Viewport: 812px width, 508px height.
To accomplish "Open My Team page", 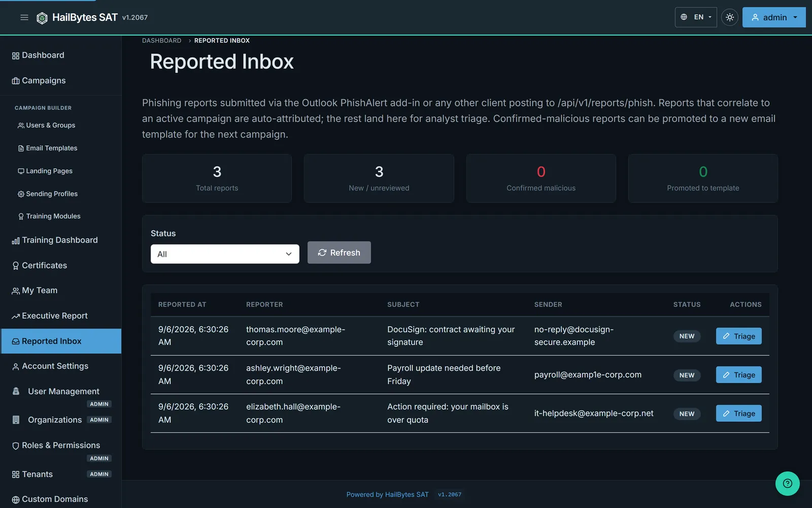I will (x=61, y=291).
